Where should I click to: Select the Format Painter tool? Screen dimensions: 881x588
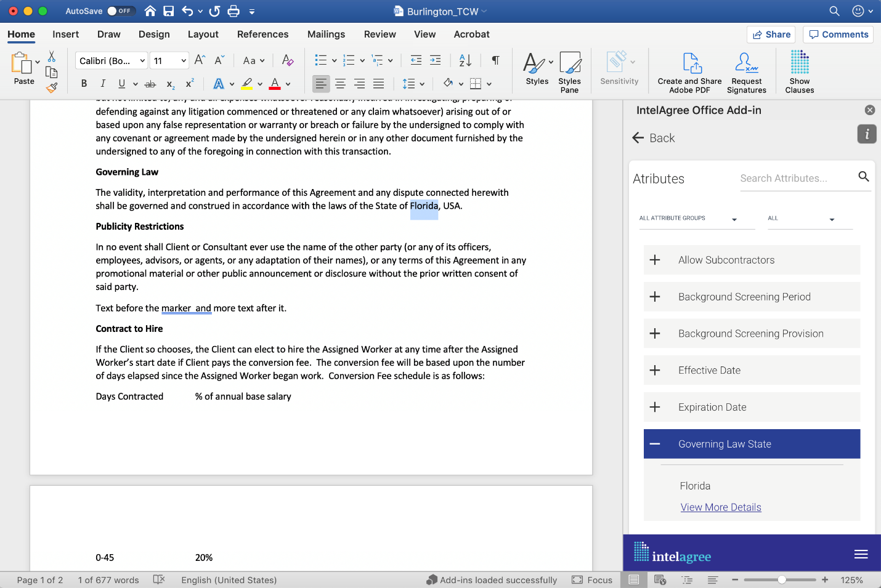(52, 87)
